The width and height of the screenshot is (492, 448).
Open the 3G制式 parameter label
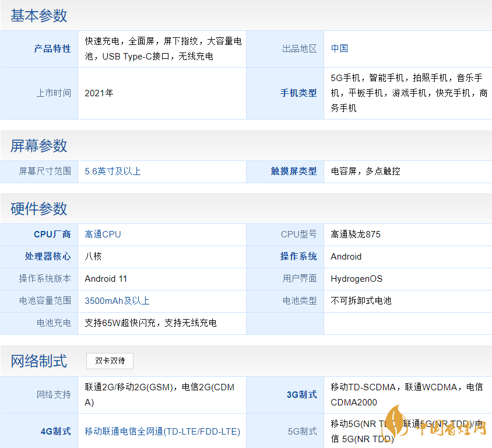(x=301, y=394)
